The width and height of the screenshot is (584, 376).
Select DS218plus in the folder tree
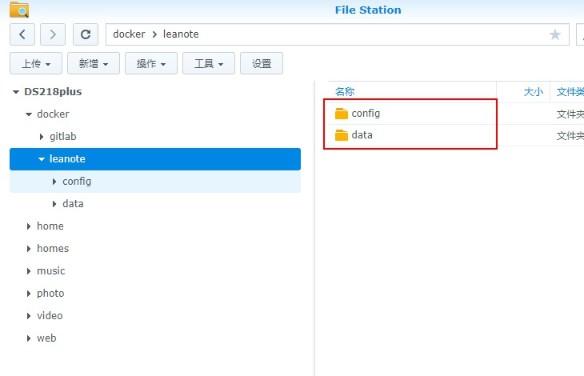(x=53, y=92)
